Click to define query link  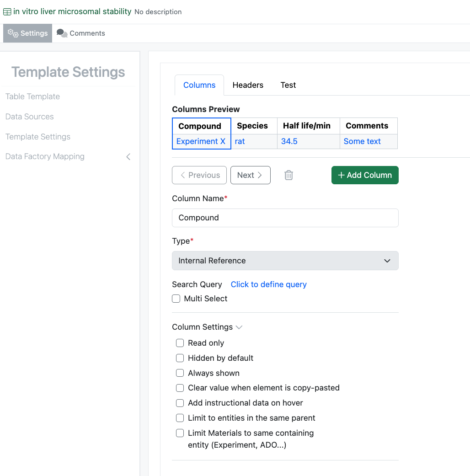point(268,284)
